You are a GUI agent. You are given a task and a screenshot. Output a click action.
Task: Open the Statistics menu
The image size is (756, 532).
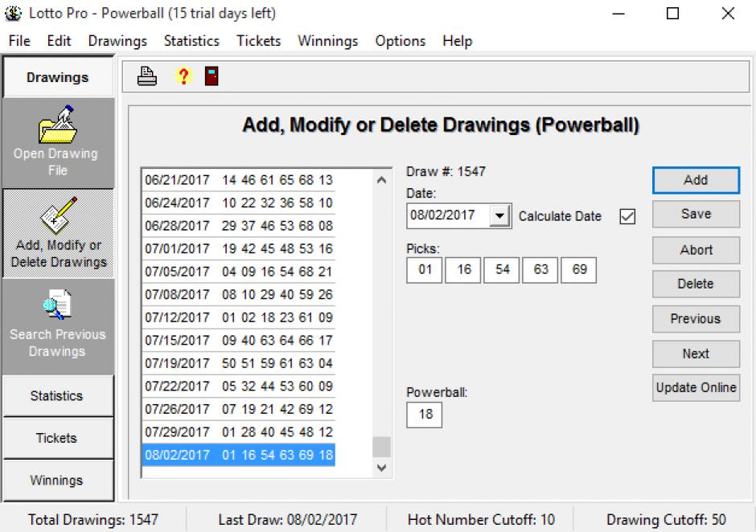click(x=191, y=41)
